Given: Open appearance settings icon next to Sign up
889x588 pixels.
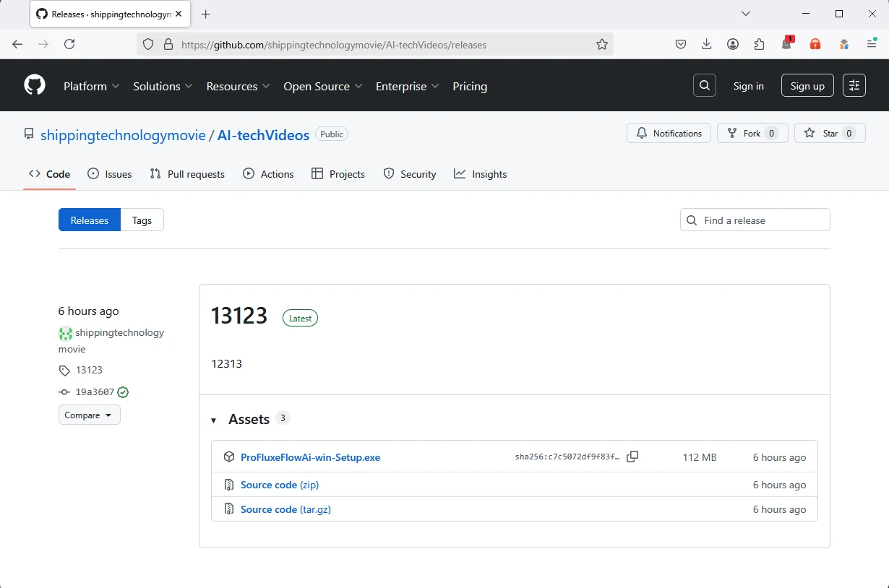Looking at the screenshot, I should pyautogui.click(x=854, y=85).
